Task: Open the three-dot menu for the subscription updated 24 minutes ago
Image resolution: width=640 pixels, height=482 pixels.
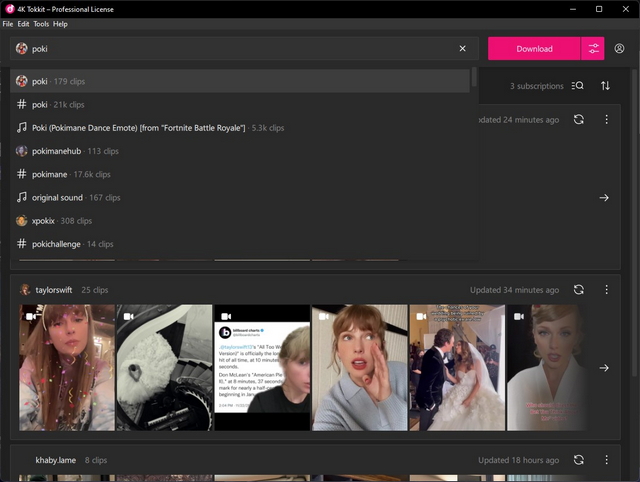Action: point(607,120)
